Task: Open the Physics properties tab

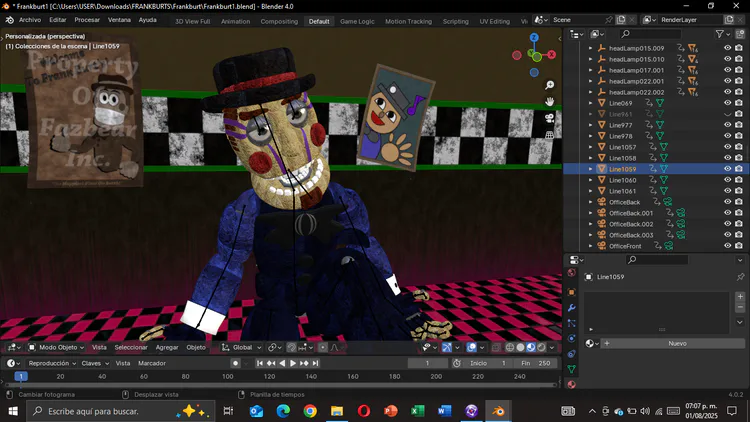Action: pos(571,338)
